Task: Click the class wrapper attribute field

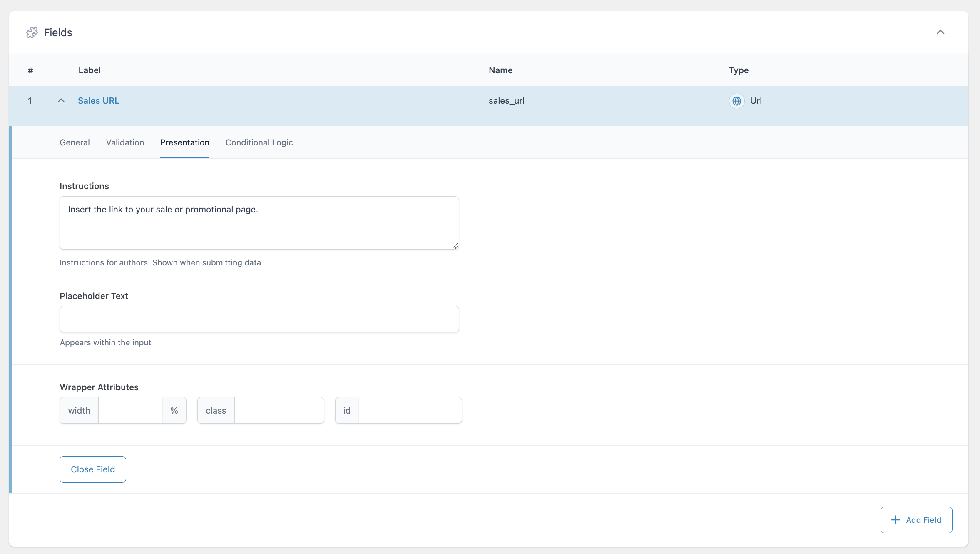Action: pyautogui.click(x=279, y=410)
